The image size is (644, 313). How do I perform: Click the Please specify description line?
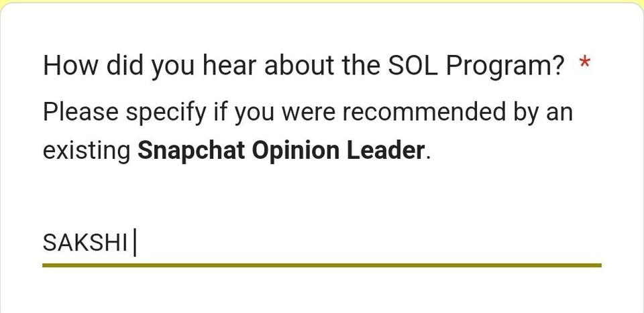pos(307,111)
